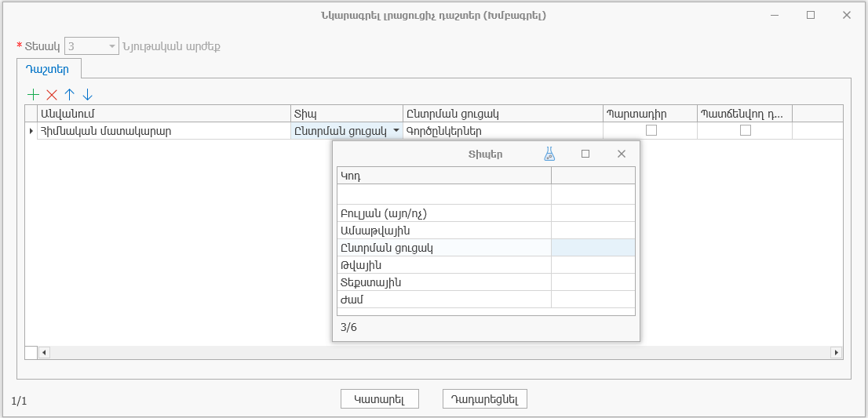
Task: Move row up with the up arrow
Action: [69, 95]
